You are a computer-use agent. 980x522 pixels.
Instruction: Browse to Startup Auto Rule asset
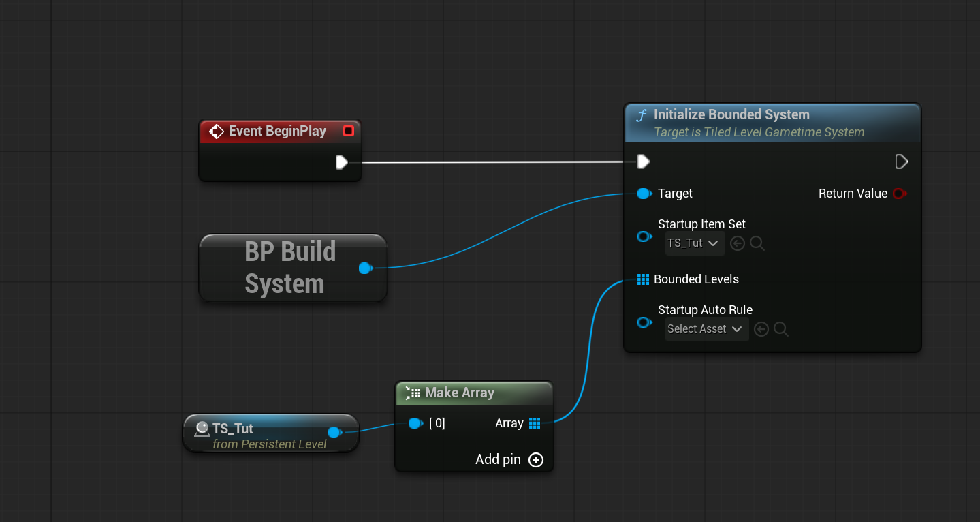pyautogui.click(x=781, y=329)
